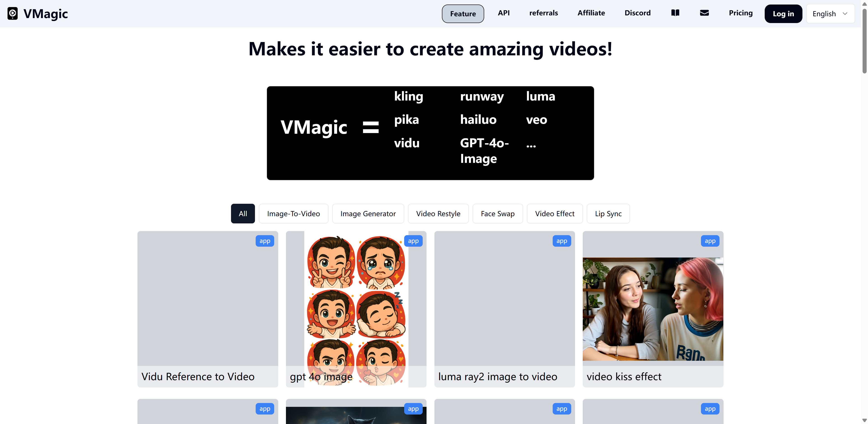Click app badge on Vidu Reference card
The image size is (868, 424).
[264, 241]
